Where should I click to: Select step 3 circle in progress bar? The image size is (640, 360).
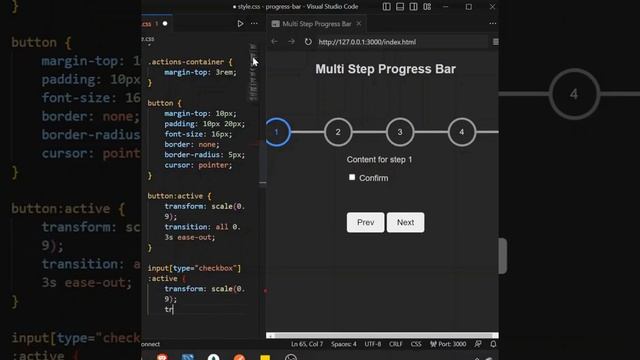point(400,132)
